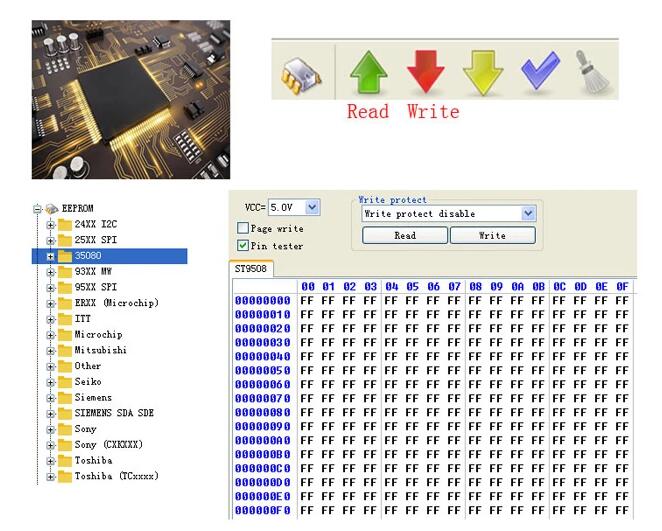The image size is (662, 531).
Task: Select the Other tree label
Action: click(88, 366)
